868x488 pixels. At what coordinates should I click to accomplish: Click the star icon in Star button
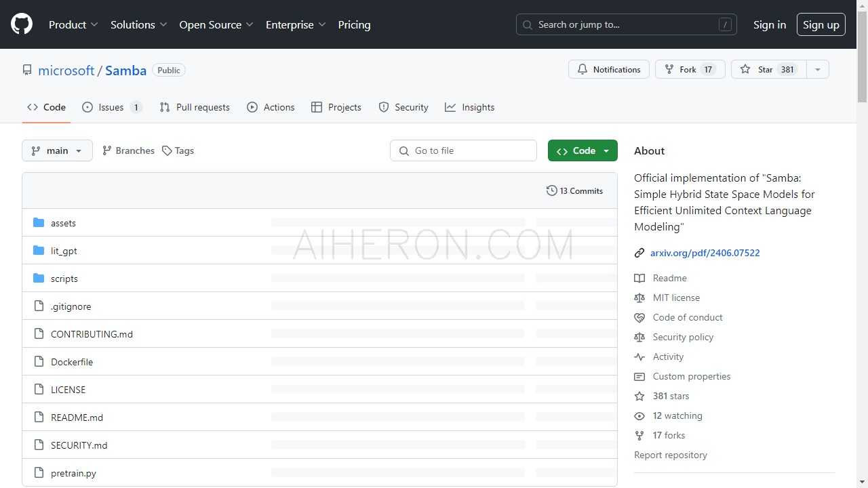[x=745, y=69]
